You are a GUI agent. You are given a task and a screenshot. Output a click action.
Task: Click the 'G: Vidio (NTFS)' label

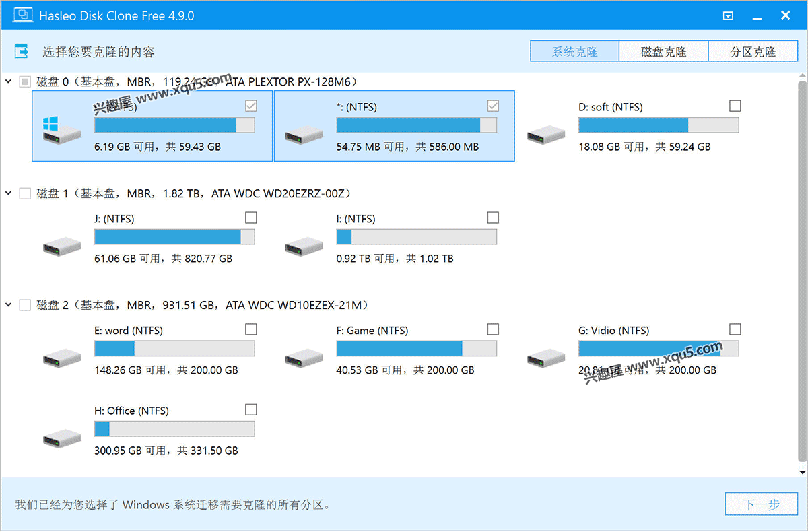coord(614,331)
